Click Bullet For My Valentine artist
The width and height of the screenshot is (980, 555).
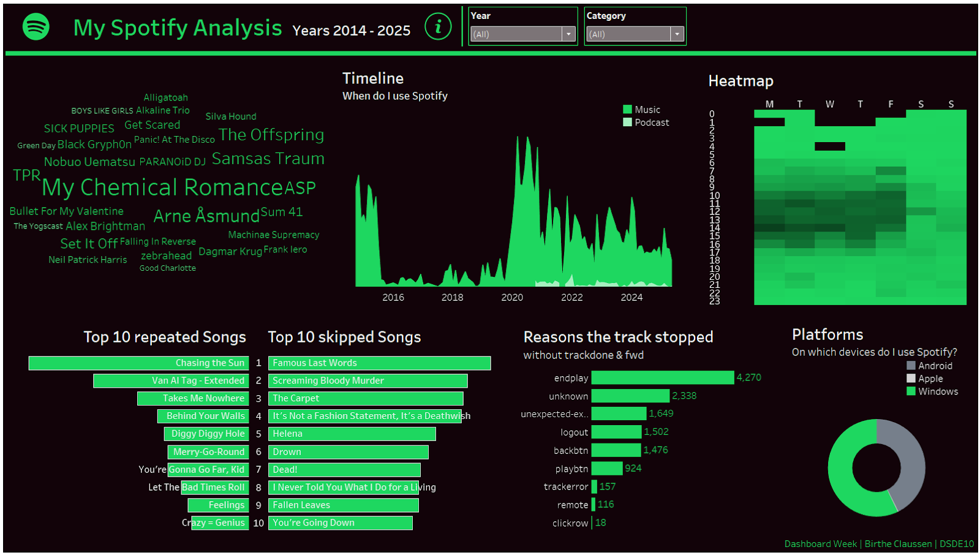click(x=66, y=211)
